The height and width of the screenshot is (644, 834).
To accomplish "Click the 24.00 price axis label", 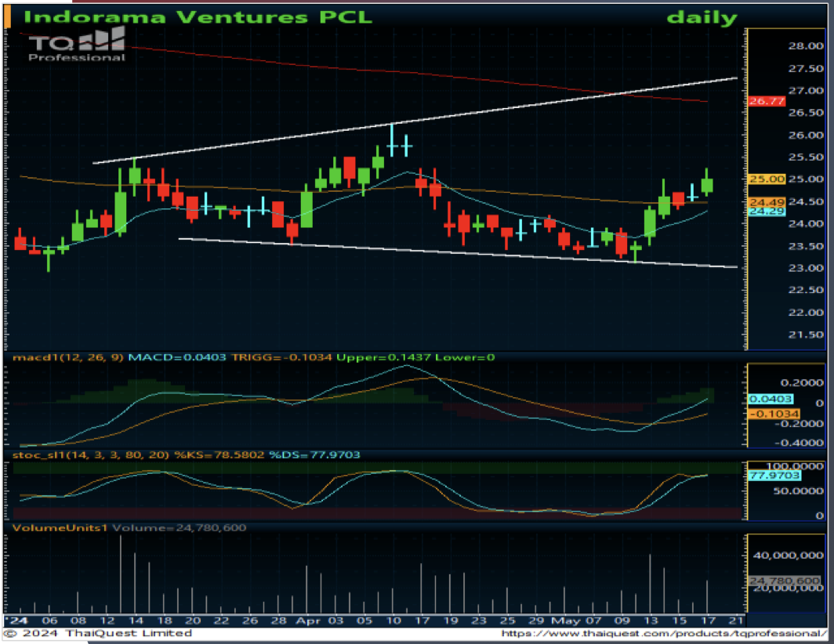I will (806, 224).
